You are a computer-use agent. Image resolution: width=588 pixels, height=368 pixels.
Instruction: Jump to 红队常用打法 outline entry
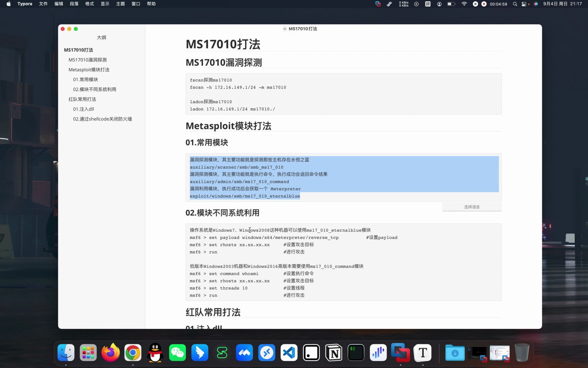click(x=82, y=99)
